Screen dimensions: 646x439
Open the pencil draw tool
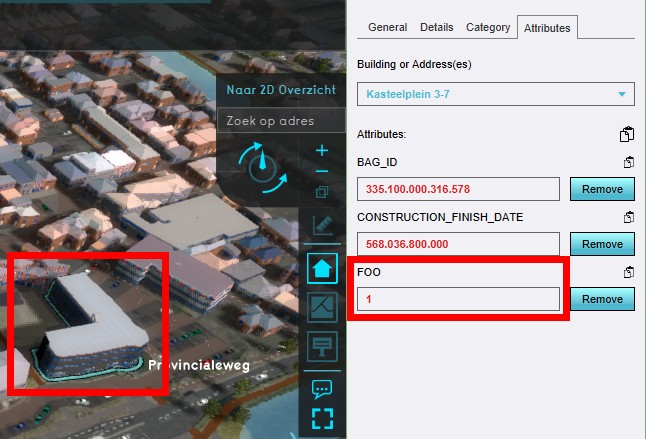[322, 226]
